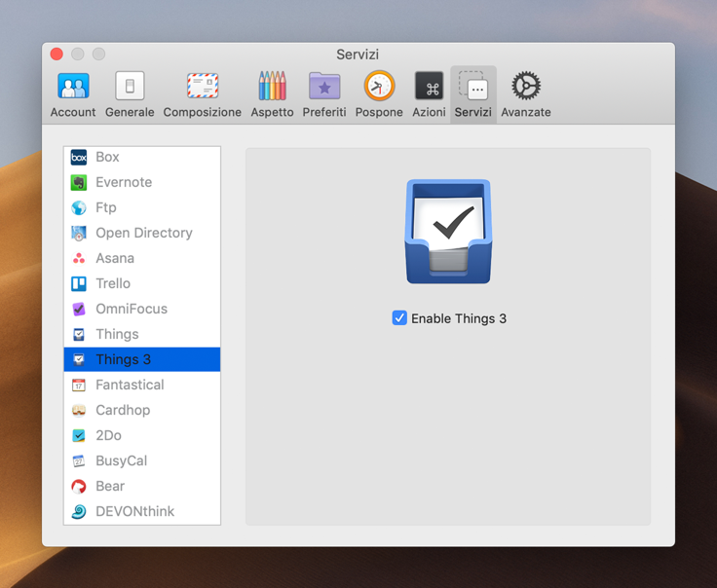This screenshot has width=717, height=588.
Task: Close the Servizi preferences window
Action: click(57, 54)
